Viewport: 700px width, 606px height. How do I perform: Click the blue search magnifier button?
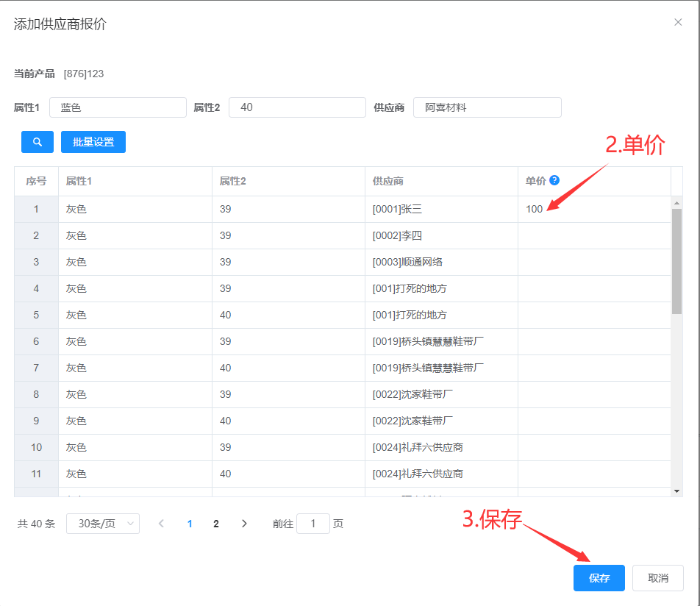37,142
